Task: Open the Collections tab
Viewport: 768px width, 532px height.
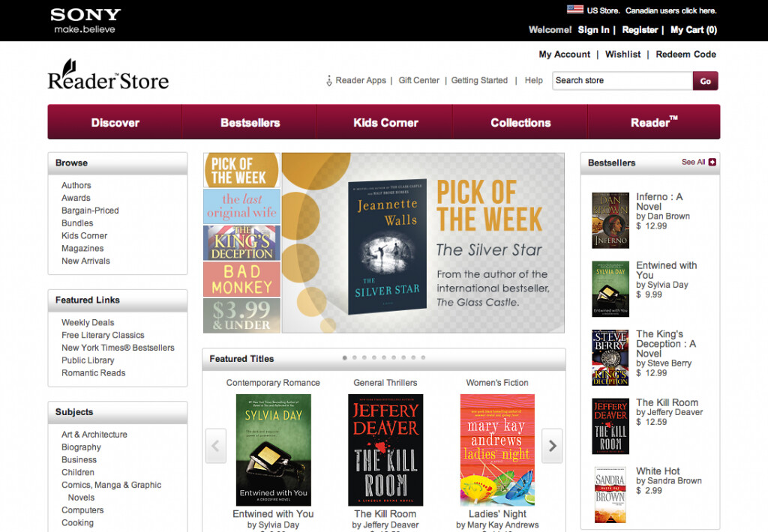Action: [520, 122]
